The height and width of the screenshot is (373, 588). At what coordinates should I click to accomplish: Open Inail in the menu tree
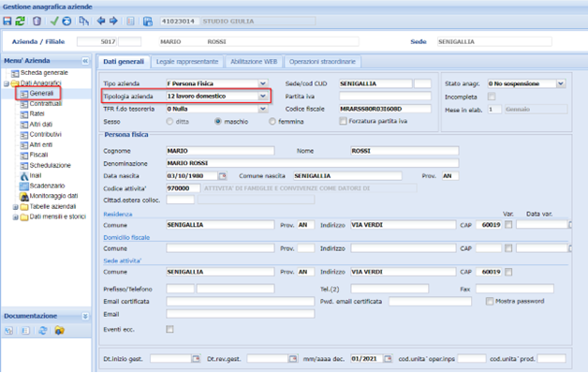tap(36, 175)
